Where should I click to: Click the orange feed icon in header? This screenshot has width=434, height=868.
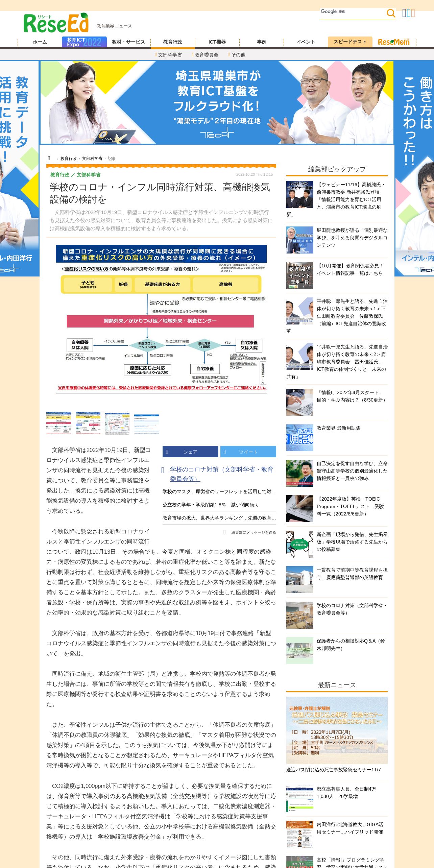click(x=413, y=13)
